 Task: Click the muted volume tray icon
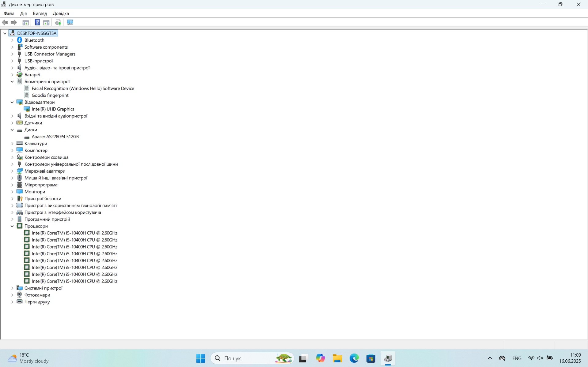pos(540,358)
